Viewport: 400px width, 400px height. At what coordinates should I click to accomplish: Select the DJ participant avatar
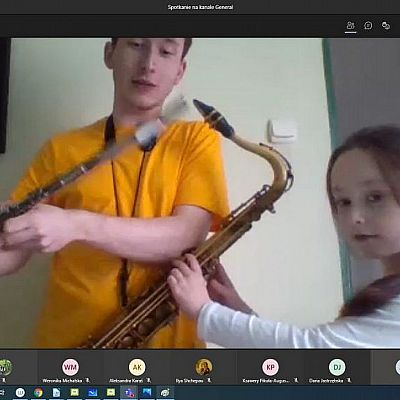[x=337, y=367]
